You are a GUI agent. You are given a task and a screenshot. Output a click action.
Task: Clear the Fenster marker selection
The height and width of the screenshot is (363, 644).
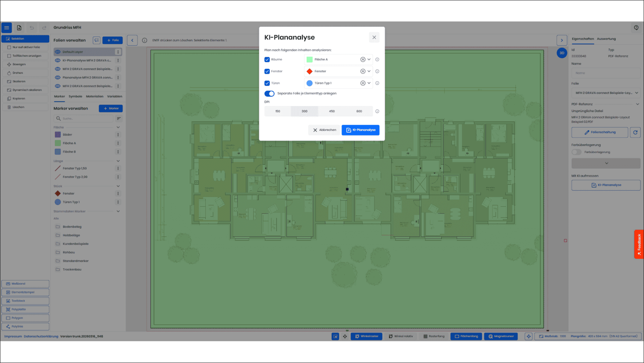(x=363, y=71)
